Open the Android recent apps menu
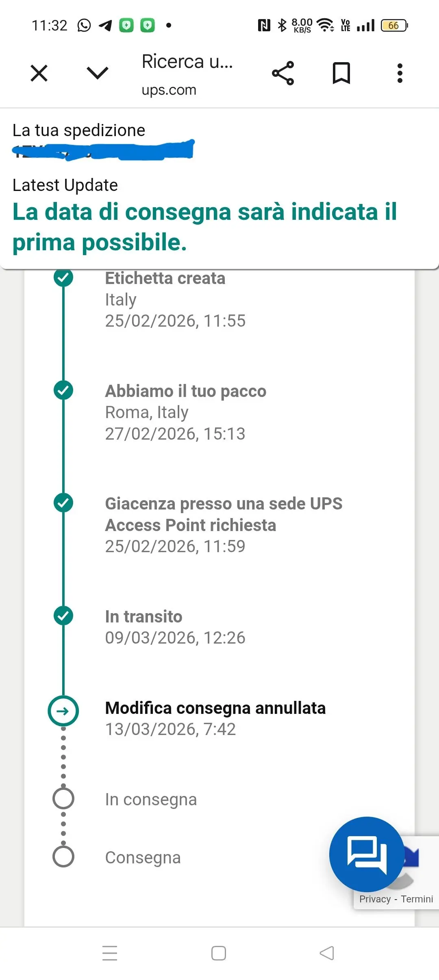The height and width of the screenshot is (980, 439). coord(110,953)
